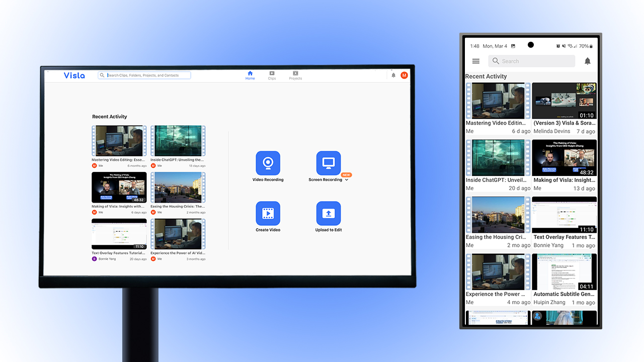Click desktop title 'Text Overlay Features Tutorial...'
Screen dimensions: 644x362
point(119,253)
